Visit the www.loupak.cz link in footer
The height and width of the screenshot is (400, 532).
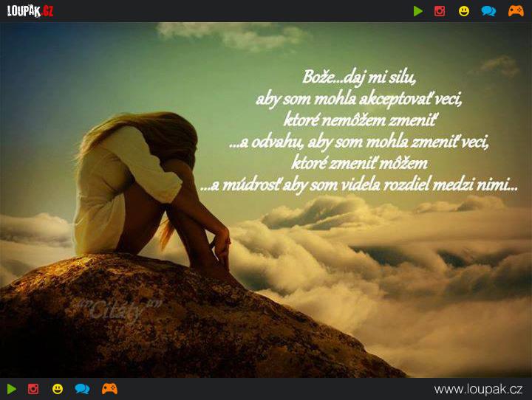(478, 389)
